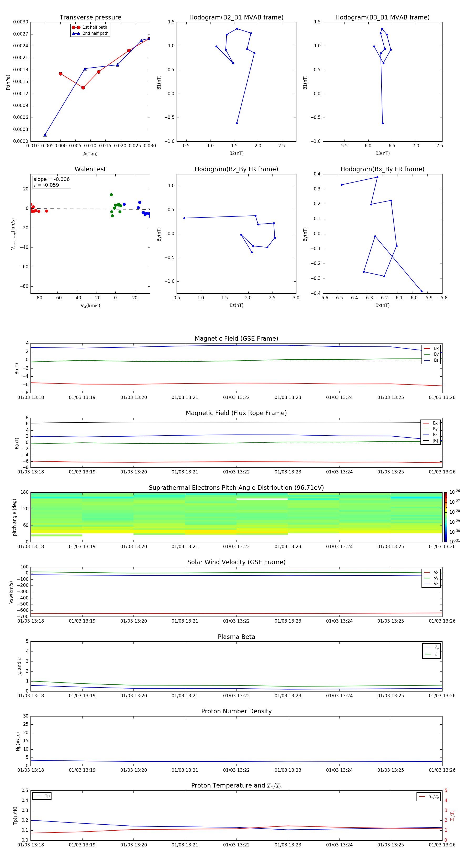Click the 'Solar Wind Velocity (GSE Frame)' title
This screenshot has height=868, width=473.
[236, 562]
